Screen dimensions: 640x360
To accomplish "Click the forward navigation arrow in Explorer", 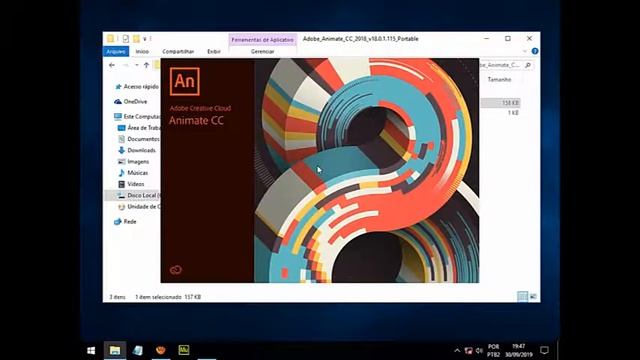I will pyautogui.click(x=125, y=65).
